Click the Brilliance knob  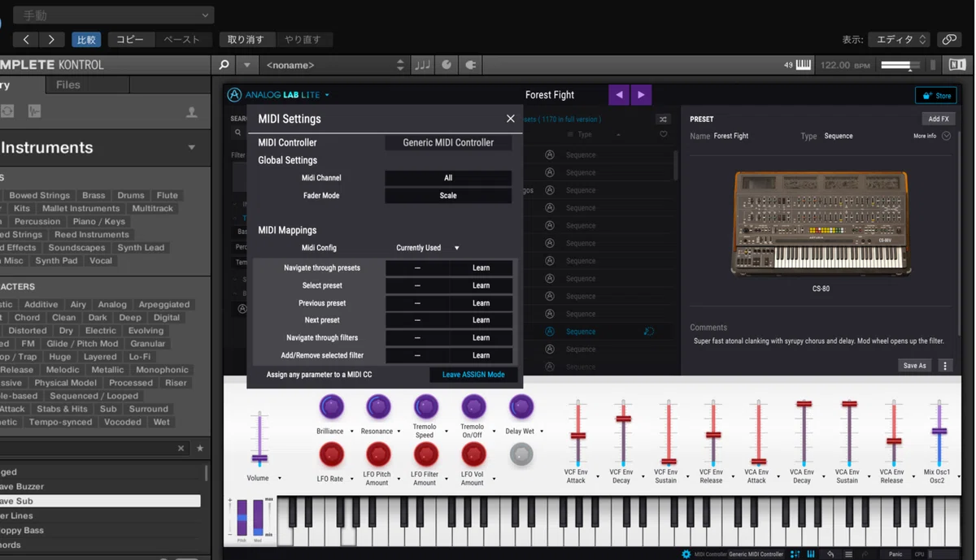pyautogui.click(x=330, y=406)
